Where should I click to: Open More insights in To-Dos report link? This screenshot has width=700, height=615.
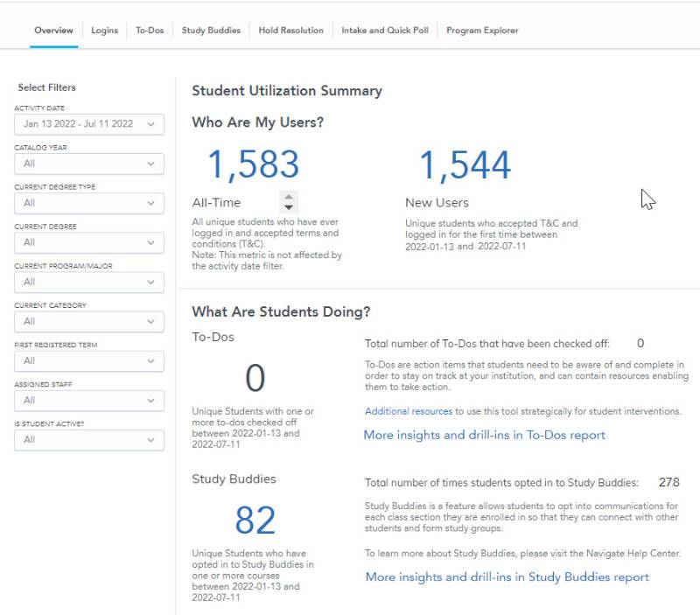484,435
